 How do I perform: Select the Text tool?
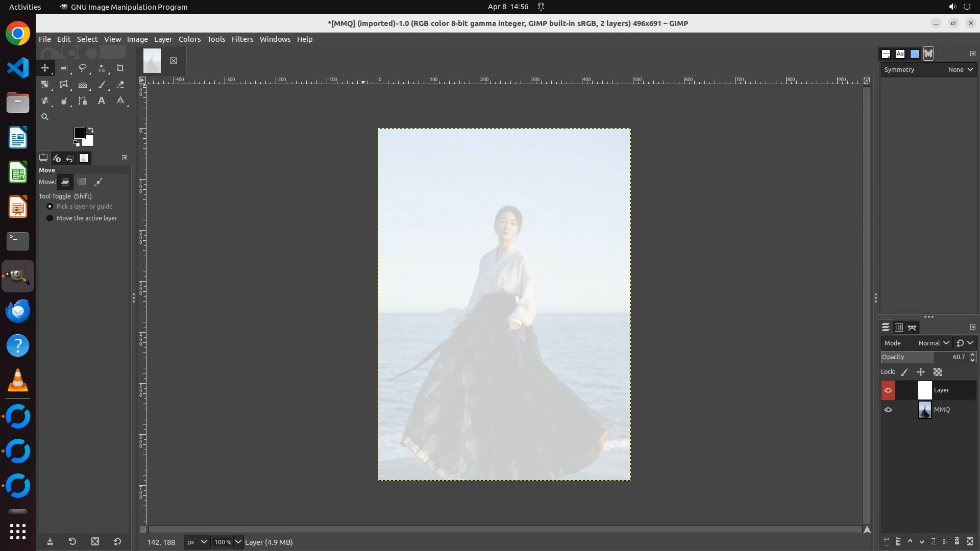pos(101,101)
